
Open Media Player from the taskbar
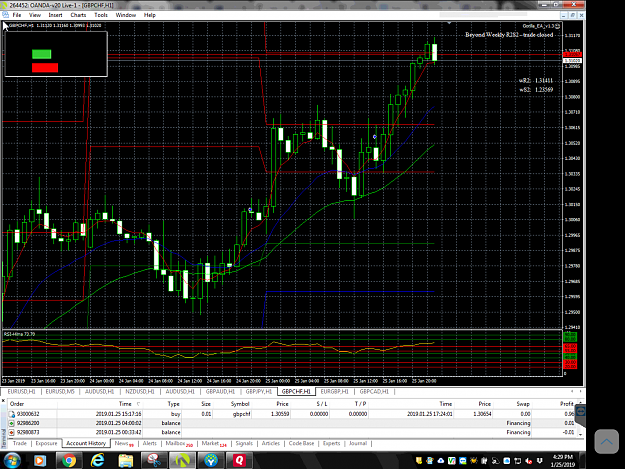(x=40, y=461)
